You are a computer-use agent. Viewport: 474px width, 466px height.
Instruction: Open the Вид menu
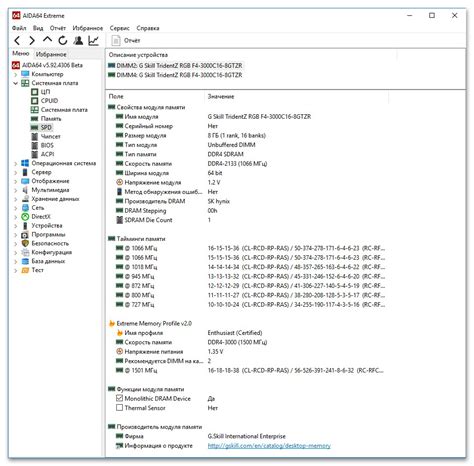click(38, 28)
